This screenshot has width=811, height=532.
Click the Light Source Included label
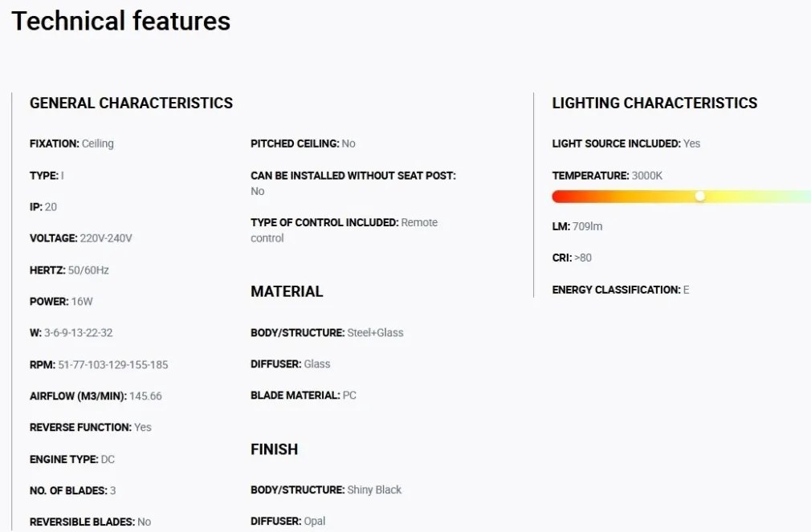(616, 144)
